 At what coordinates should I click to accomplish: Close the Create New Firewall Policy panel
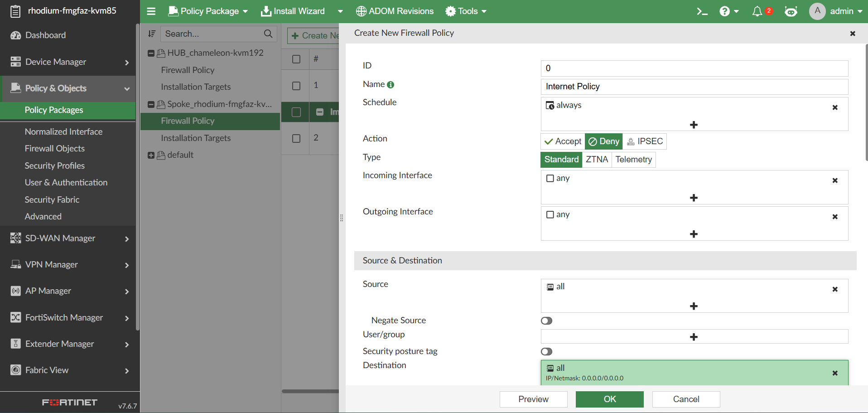[853, 34]
